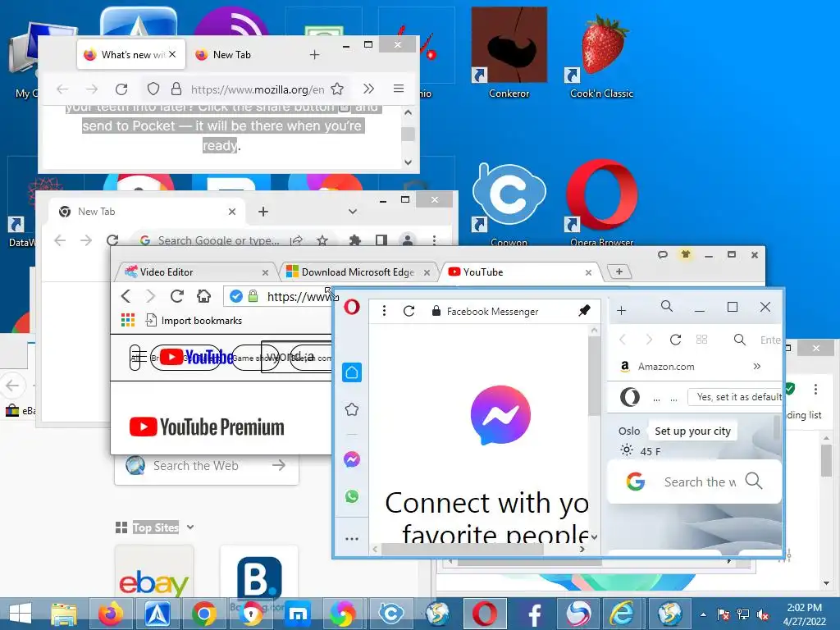Toggle Chrome side panel icon
This screenshot has height=630, width=840.
pos(381,240)
